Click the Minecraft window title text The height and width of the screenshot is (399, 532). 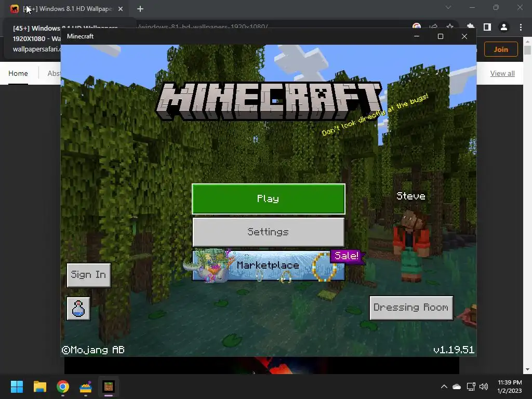[80, 36]
